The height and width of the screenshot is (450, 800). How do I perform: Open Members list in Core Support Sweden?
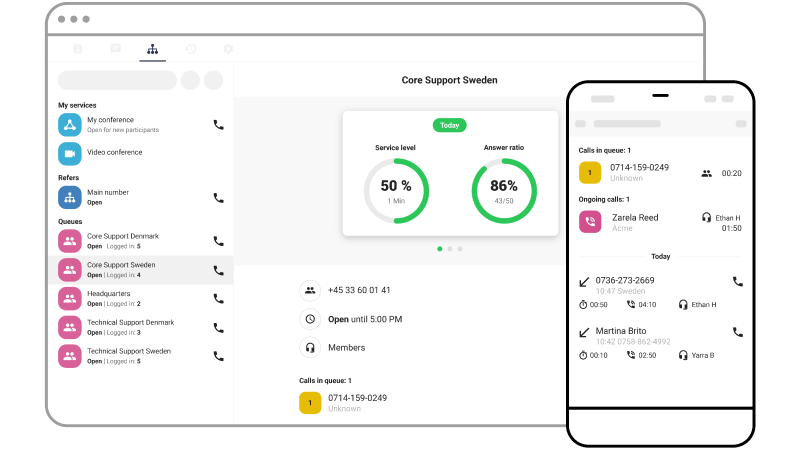(346, 347)
